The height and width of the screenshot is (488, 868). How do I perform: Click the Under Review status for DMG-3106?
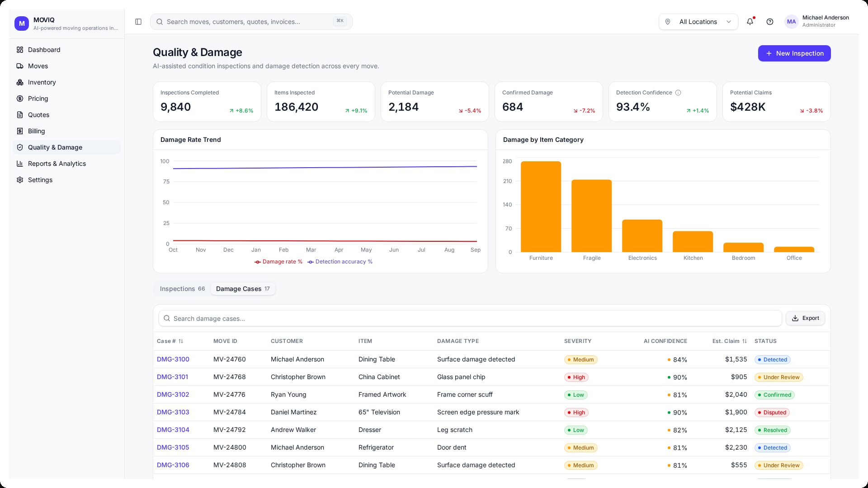coord(778,465)
